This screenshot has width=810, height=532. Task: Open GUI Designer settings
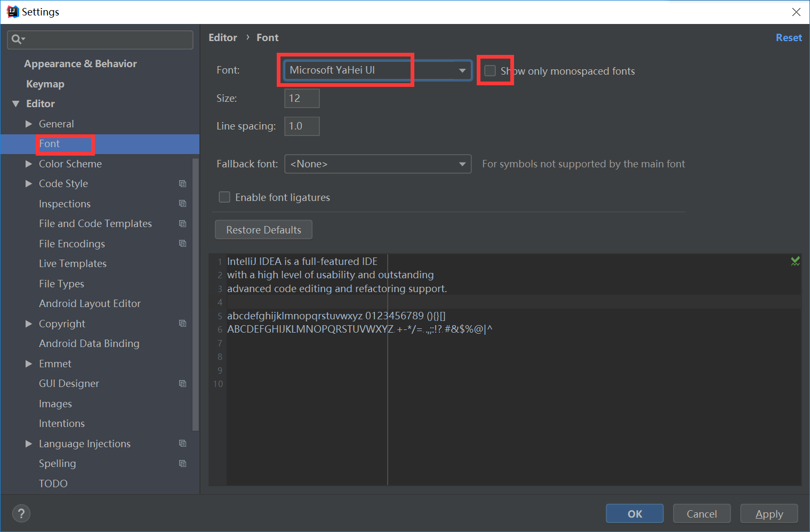(69, 383)
